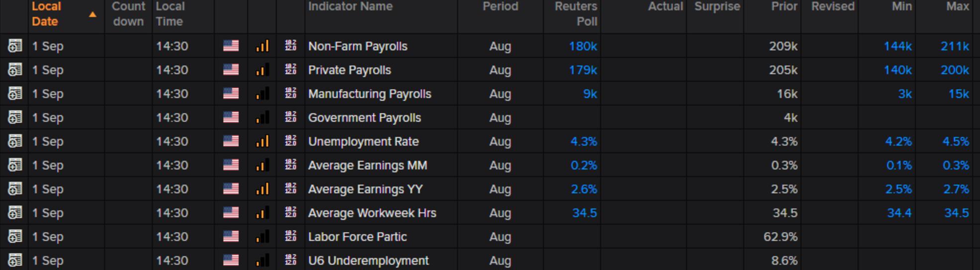Click importance bars icon for Unemployment Rate

coord(262,141)
